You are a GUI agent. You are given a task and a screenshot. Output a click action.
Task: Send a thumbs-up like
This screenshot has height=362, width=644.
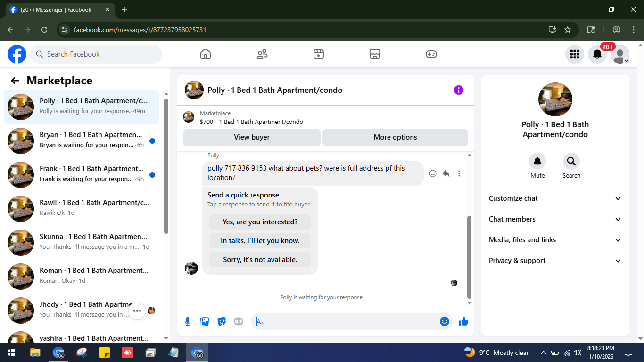pyautogui.click(x=463, y=321)
